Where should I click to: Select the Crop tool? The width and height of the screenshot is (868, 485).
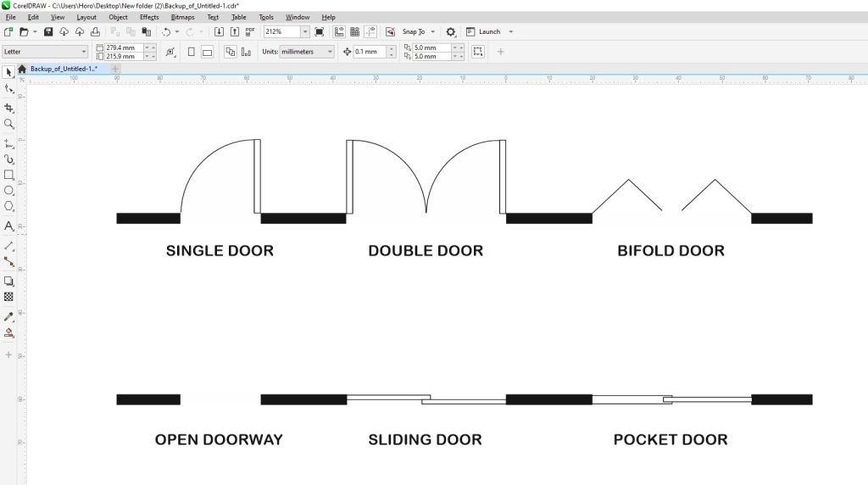pyautogui.click(x=8, y=108)
